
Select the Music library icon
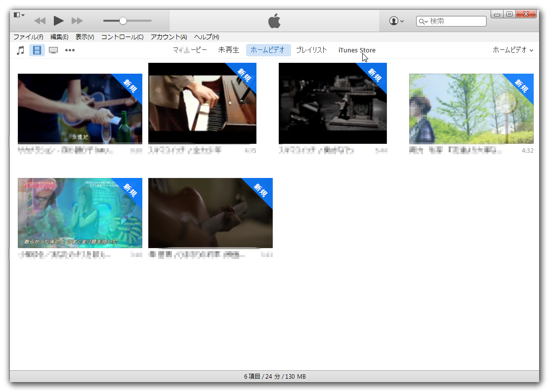click(20, 50)
